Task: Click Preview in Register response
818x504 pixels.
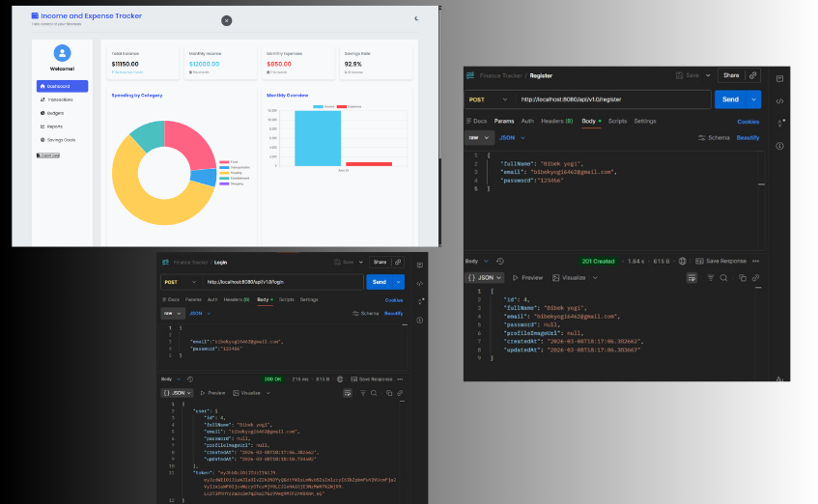Action: tap(527, 277)
